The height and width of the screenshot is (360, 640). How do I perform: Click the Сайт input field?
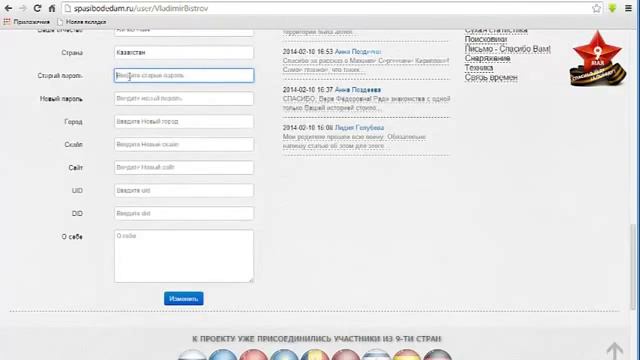[x=184, y=167]
